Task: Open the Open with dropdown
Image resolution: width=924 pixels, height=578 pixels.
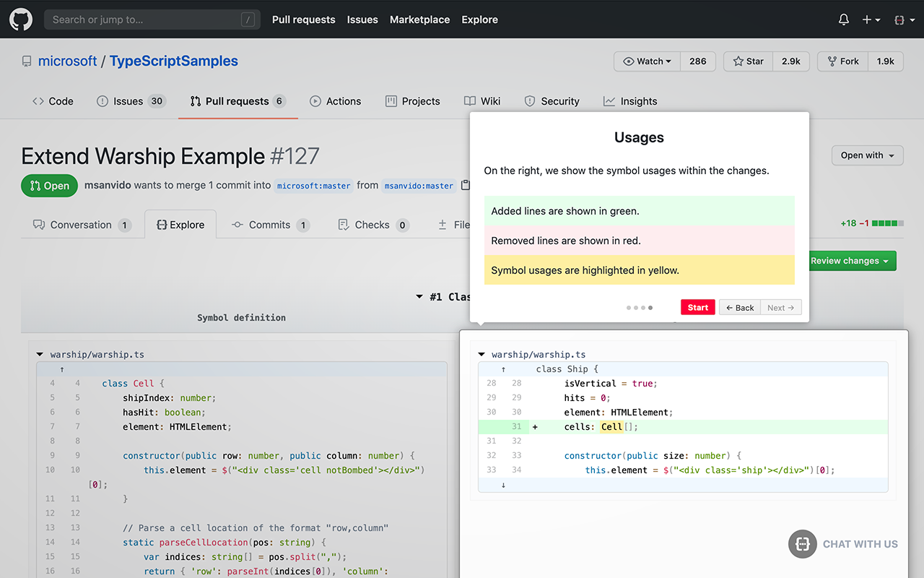Action: click(x=867, y=155)
